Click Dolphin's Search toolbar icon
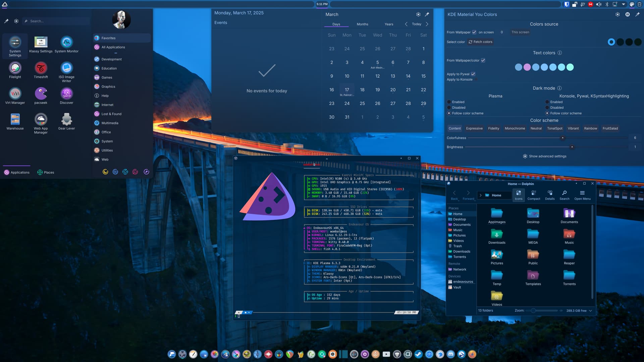The width and height of the screenshot is (644, 362). point(564,195)
